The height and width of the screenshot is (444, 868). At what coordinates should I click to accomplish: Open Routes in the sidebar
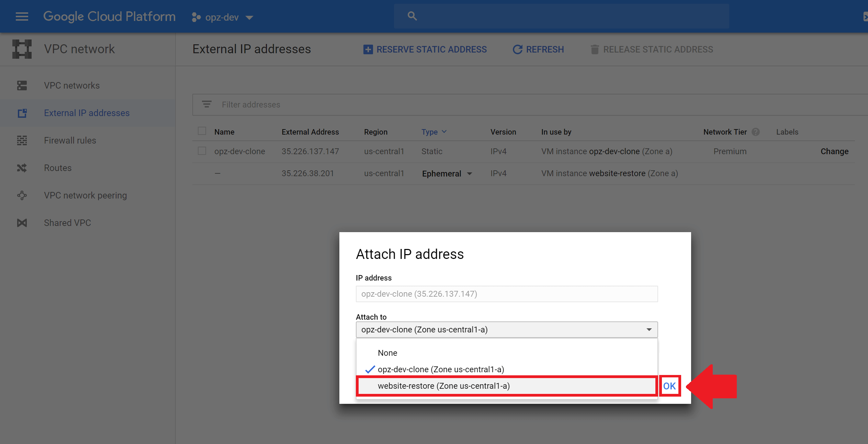coord(58,168)
